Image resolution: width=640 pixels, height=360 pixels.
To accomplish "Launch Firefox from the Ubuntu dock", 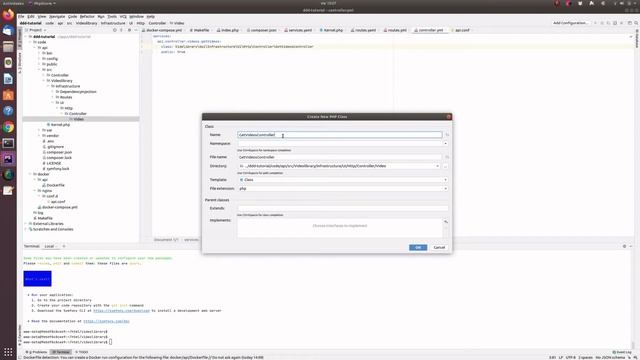I will (8, 15).
